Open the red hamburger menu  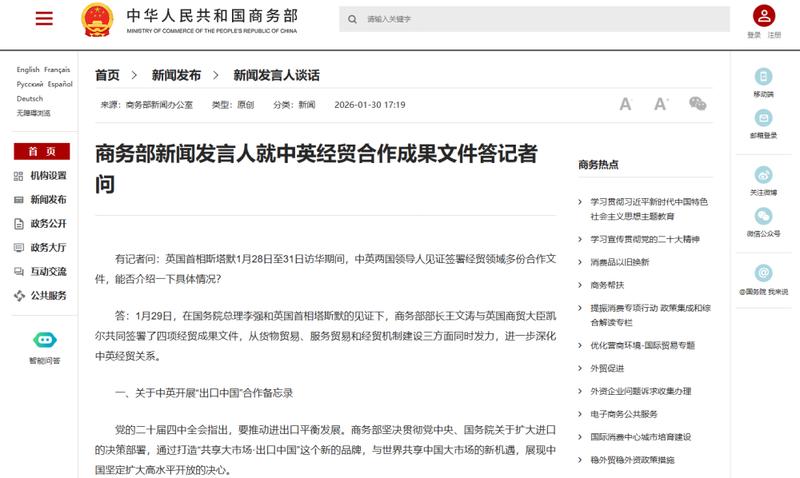44,19
